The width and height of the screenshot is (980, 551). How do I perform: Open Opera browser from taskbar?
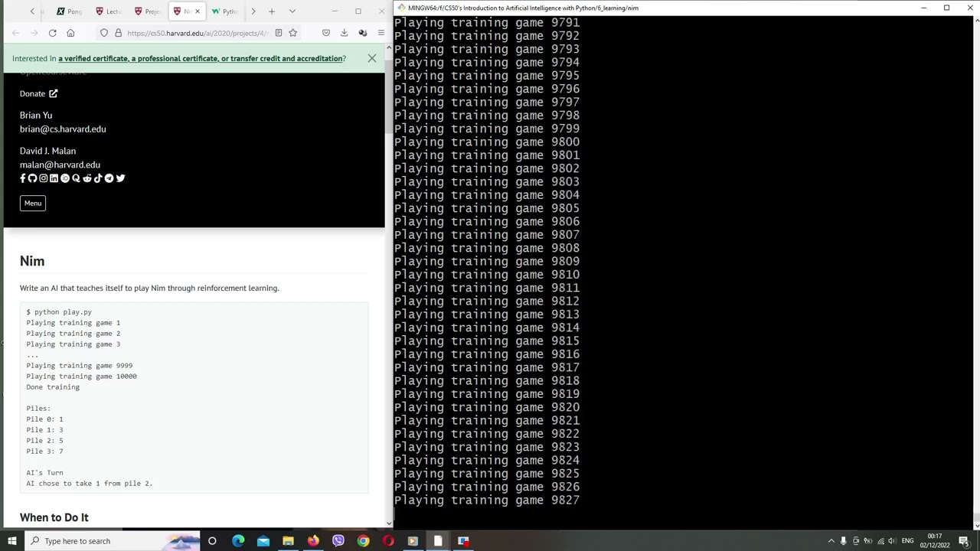pyautogui.click(x=388, y=541)
